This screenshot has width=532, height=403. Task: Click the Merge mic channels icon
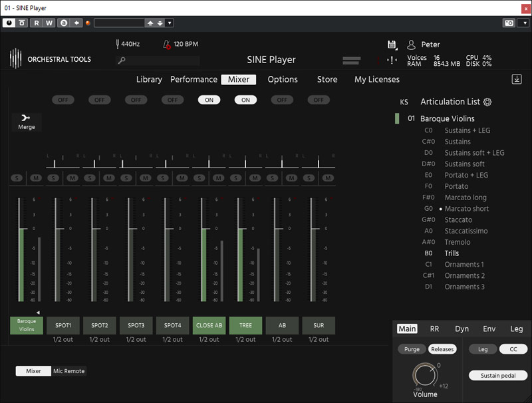point(27,118)
